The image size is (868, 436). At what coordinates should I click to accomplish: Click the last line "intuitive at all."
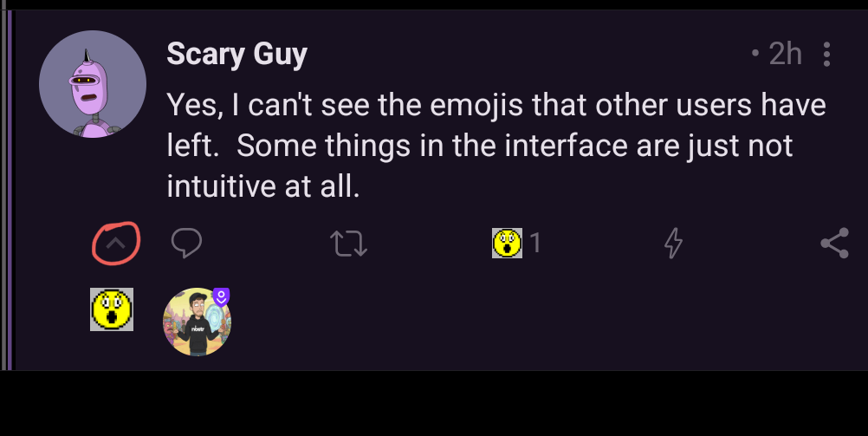coord(262,185)
